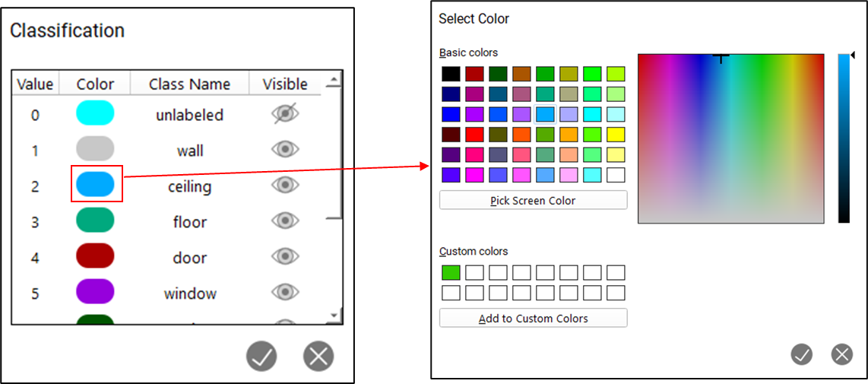868x384 pixels.
Task: Choose the green custom color swatch
Action: pos(451,272)
